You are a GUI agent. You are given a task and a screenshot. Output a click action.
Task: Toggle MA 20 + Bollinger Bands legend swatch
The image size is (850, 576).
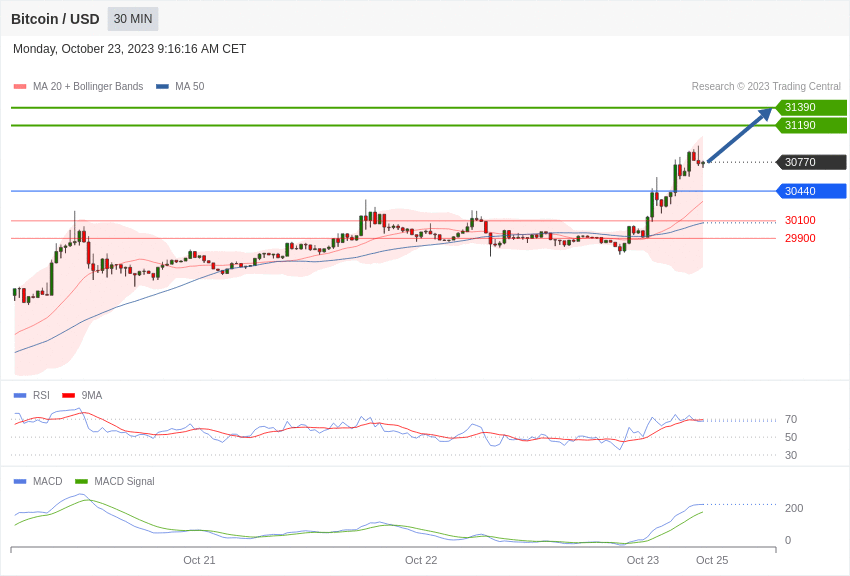pyautogui.click(x=20, y=87)
